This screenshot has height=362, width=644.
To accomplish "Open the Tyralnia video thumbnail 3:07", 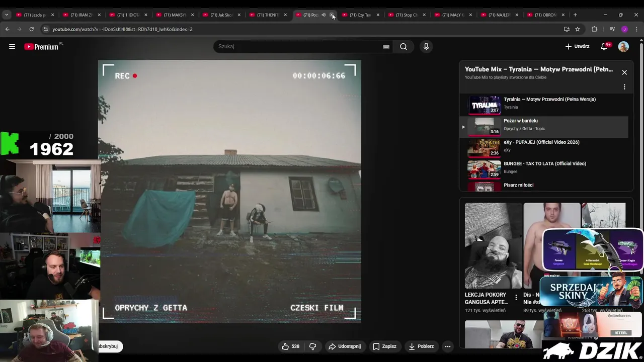I will coord(484,105).
